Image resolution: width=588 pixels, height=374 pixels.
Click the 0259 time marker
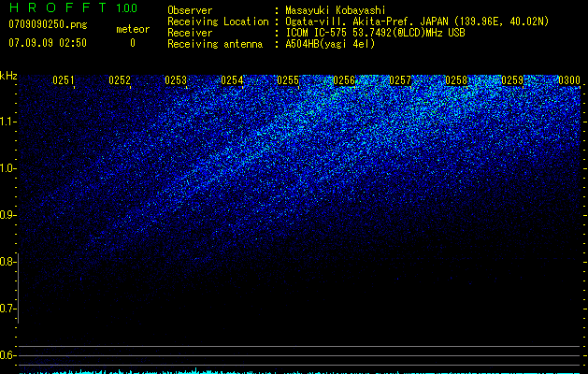pyautogui.click(x=512, y=80)
